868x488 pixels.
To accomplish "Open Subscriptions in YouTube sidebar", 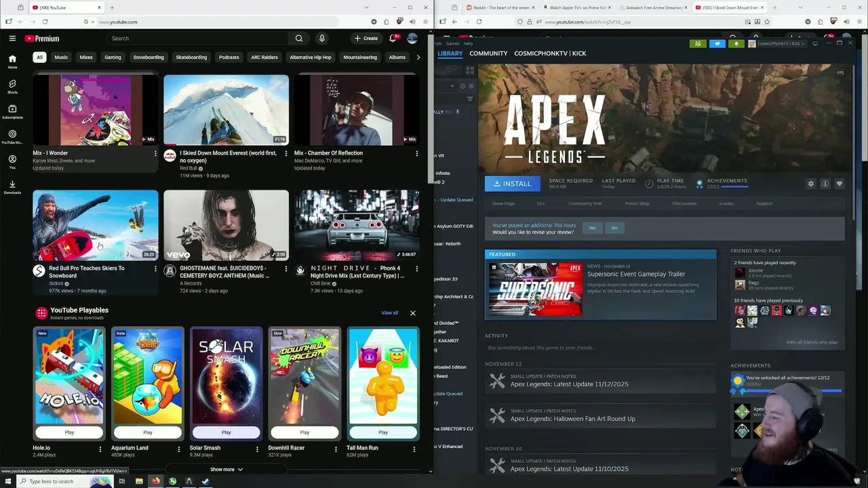I will [x=12, y=112].
